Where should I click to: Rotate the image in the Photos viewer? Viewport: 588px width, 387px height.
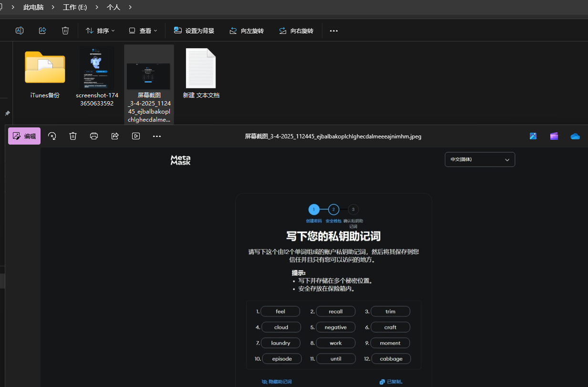(x=52, y=136)
